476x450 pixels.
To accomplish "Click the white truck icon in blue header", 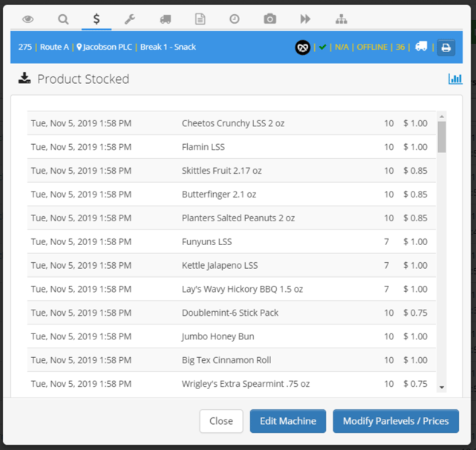I will point(421,47).
